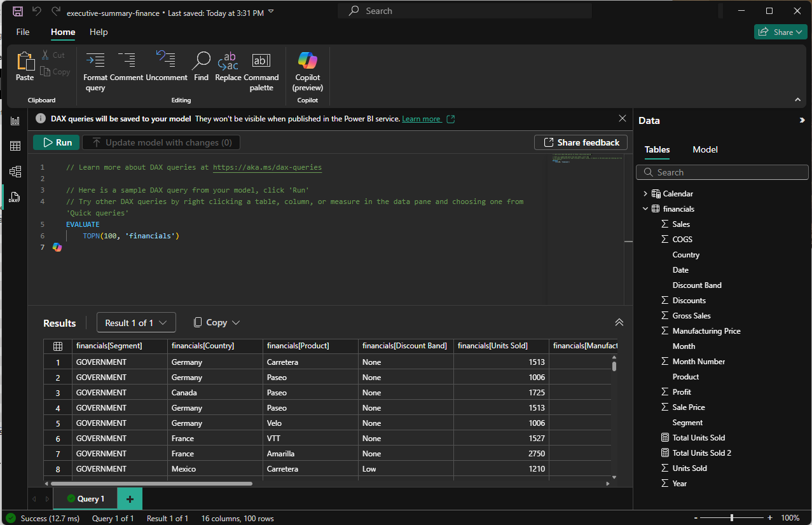Viewport: 812px width, 525px height.
Task: Launch Copilot (preview) from ribbon
Action: (x=308, y=61)
